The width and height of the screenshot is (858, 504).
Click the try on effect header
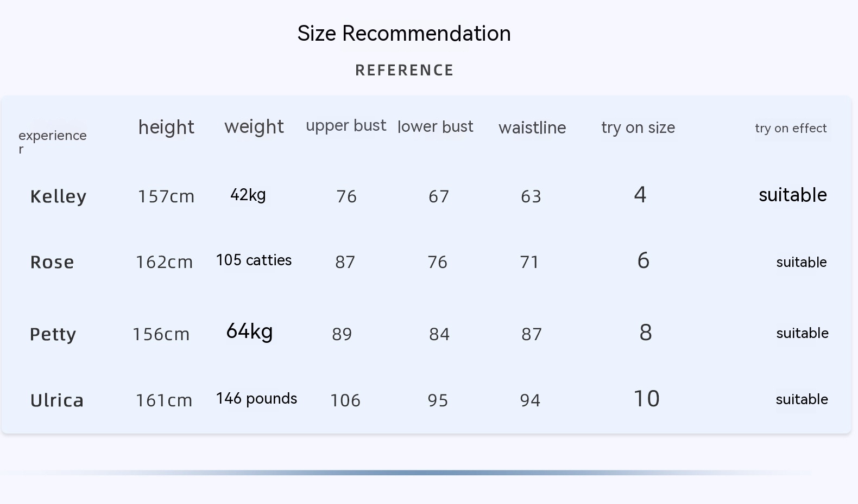(791, 129)
